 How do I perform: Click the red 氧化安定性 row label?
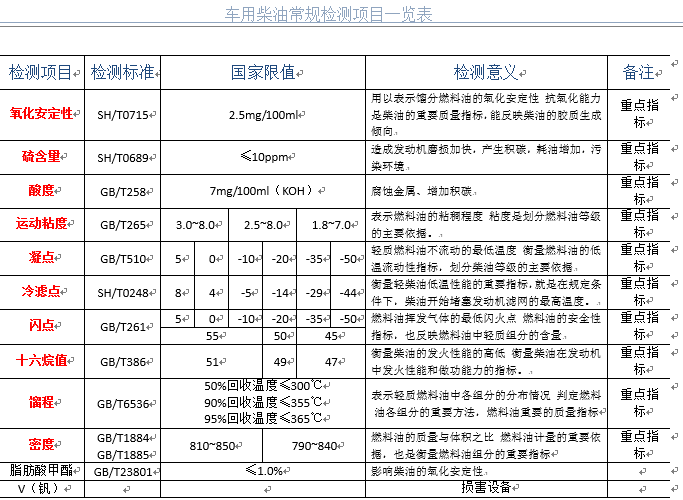coord(41,114)
